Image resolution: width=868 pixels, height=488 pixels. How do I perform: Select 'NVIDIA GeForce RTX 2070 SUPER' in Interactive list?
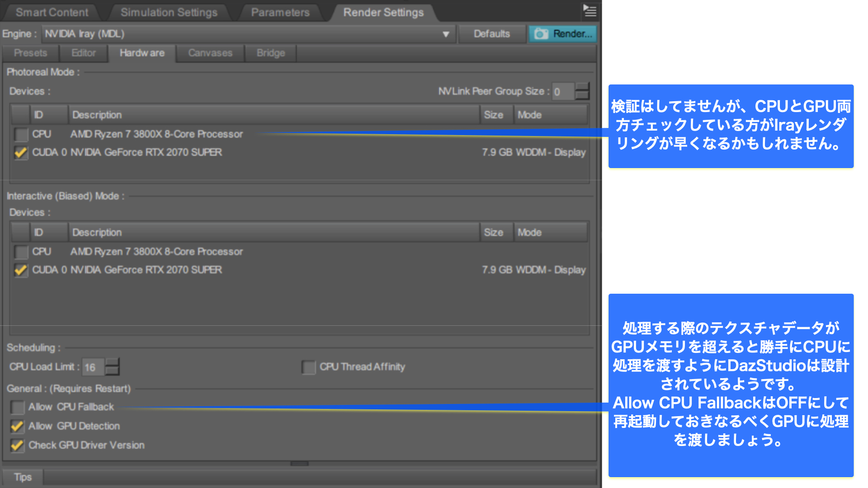click(x=146, y=270)
